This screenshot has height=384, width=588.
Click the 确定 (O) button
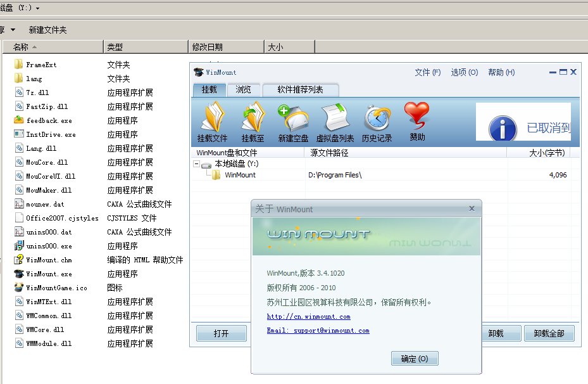coord(415,359)
